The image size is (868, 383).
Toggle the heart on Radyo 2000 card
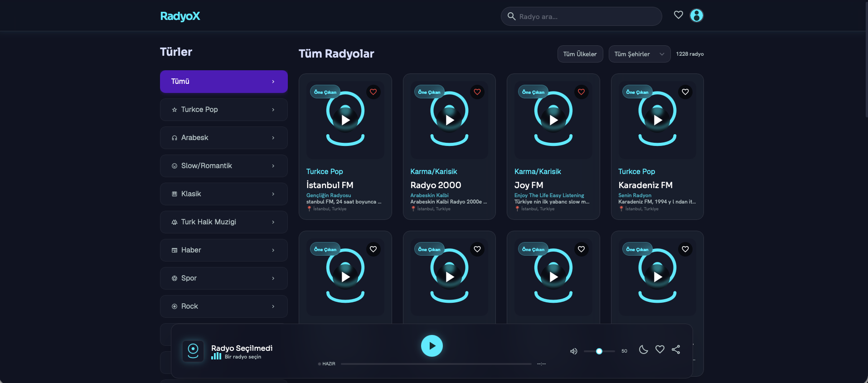coord(477,92)
